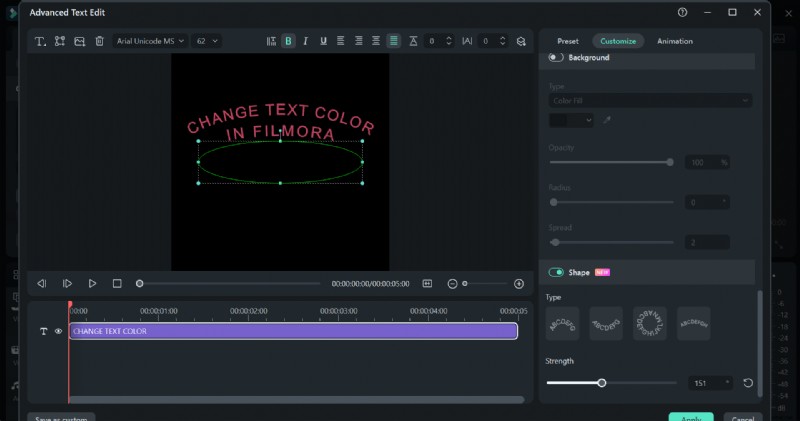This screenshot has height=421, width=800.
Task: Toggle Bold formatting
Action: click(288, 41)
